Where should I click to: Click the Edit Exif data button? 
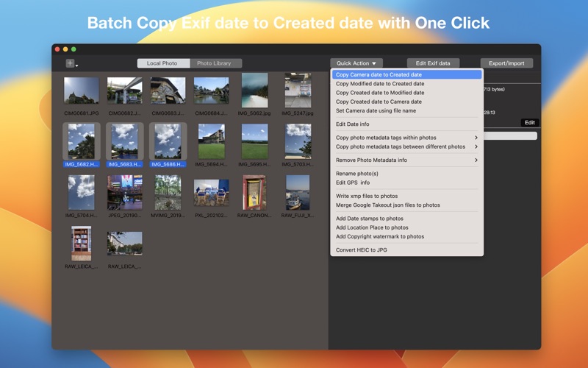pos(433,63)
